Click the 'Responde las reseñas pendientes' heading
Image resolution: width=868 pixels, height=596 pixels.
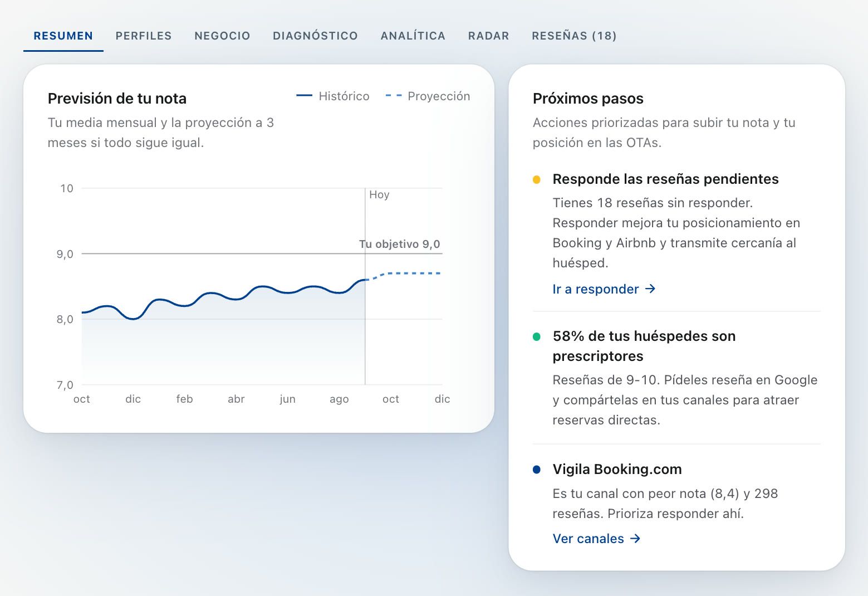point(665,179)
